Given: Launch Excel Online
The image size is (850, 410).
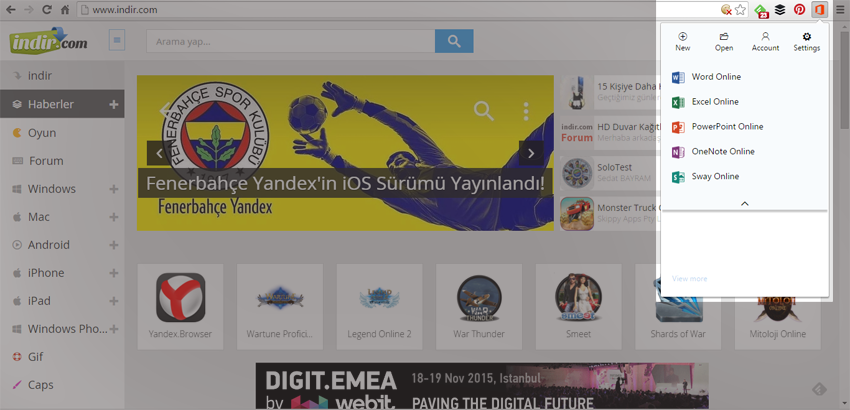Looking at the screenshot, I should (705, 102).
